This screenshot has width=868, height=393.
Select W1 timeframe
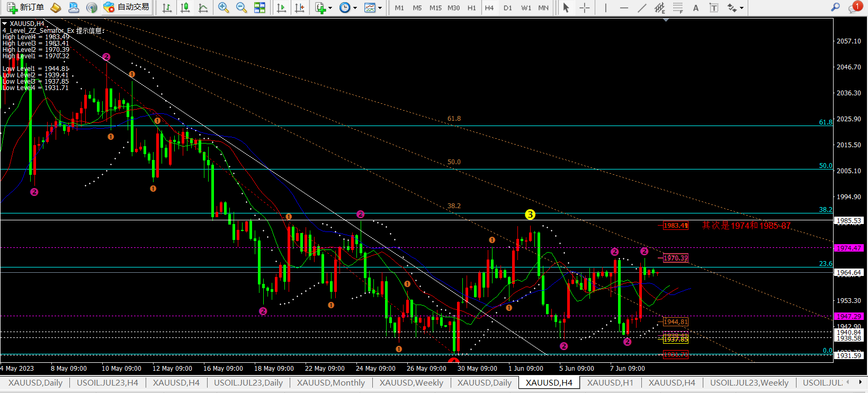point(526,8)
